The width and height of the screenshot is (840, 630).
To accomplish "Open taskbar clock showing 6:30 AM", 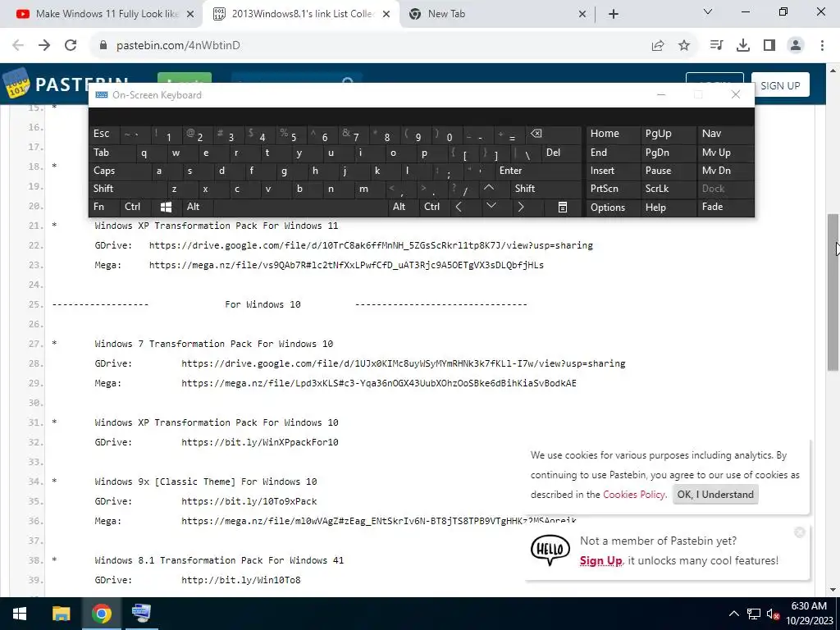I will click(x=809, y=614).
